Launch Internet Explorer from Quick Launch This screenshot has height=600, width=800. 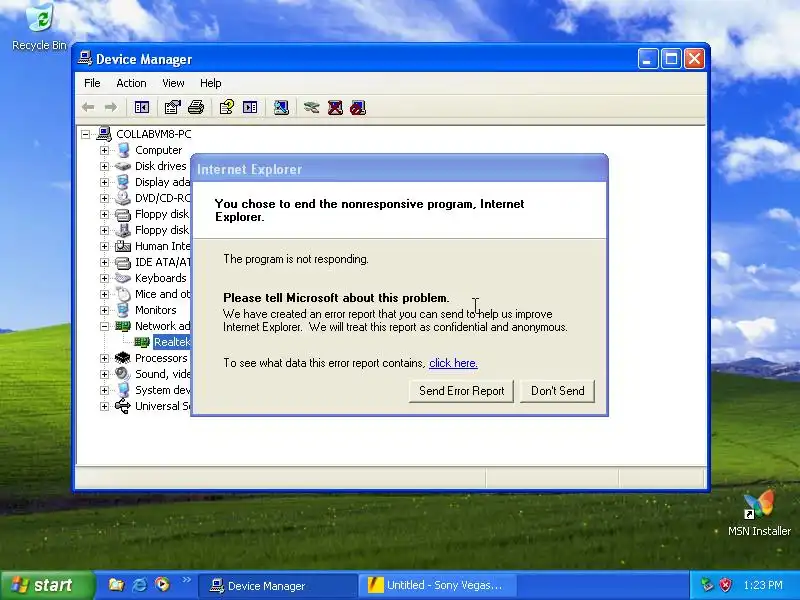click(x=139, y=585)
